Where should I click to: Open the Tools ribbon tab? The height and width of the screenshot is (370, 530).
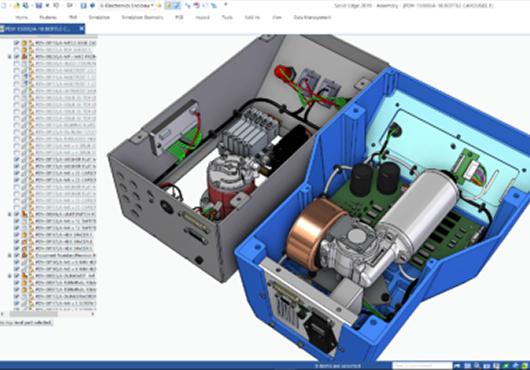click(227, 17)
